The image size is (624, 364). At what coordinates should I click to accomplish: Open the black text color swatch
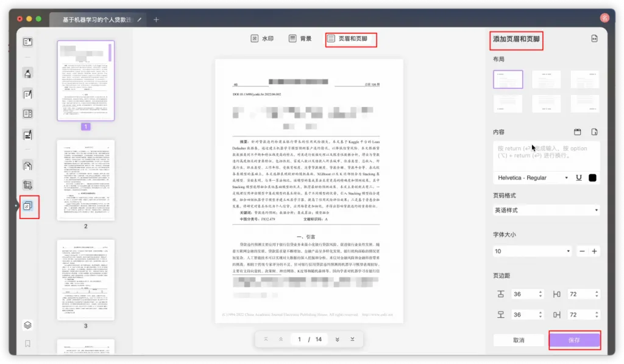(x=592, y=178)
